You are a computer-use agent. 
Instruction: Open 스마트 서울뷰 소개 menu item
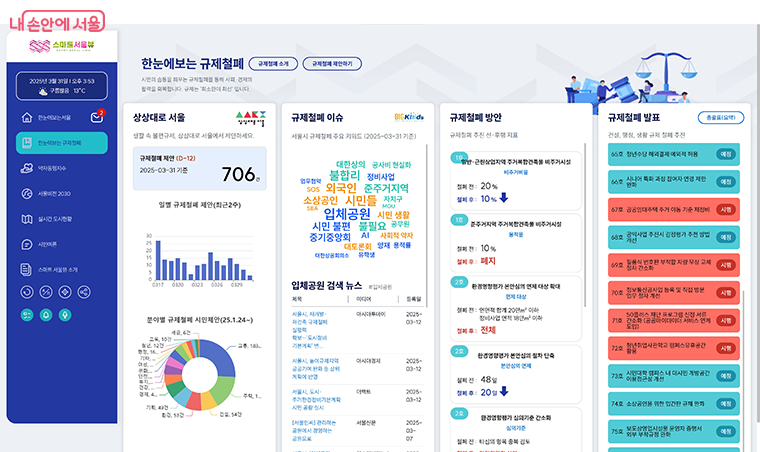(58, 269)
